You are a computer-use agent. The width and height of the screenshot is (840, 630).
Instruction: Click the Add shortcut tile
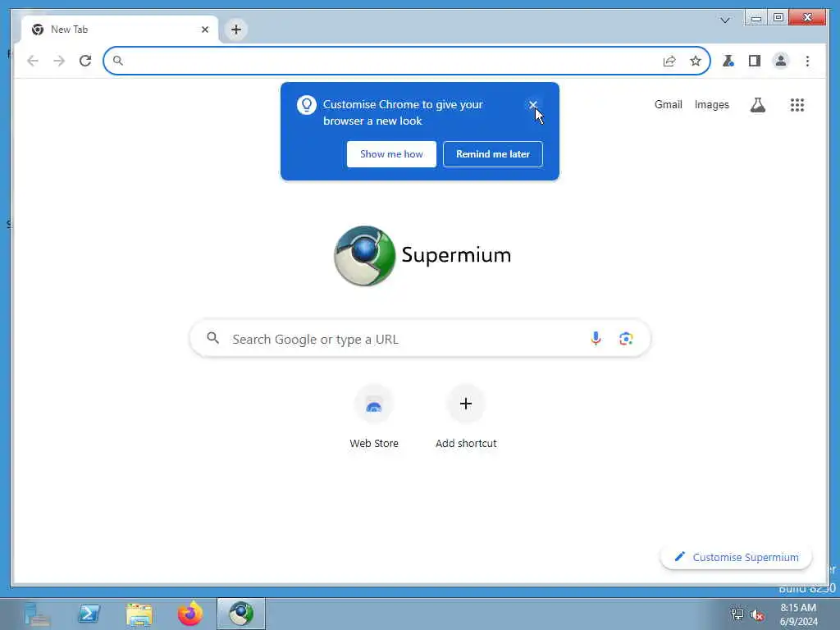tap(466, 418)
